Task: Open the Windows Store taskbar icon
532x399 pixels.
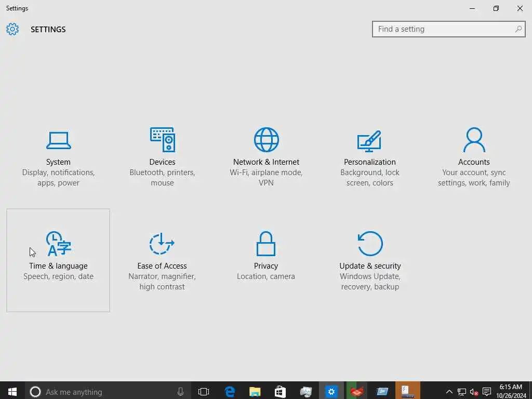Action: click(x=280, y=392)
